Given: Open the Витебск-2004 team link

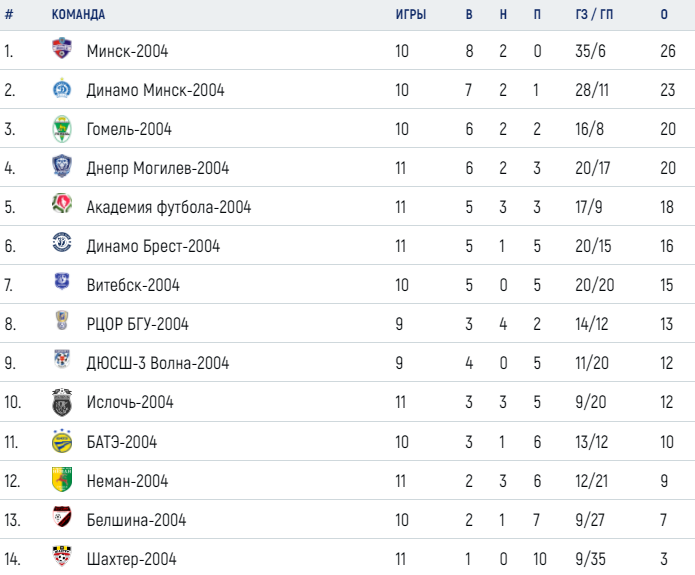Looking at the screenshot, I should click(x=133, y=285).
